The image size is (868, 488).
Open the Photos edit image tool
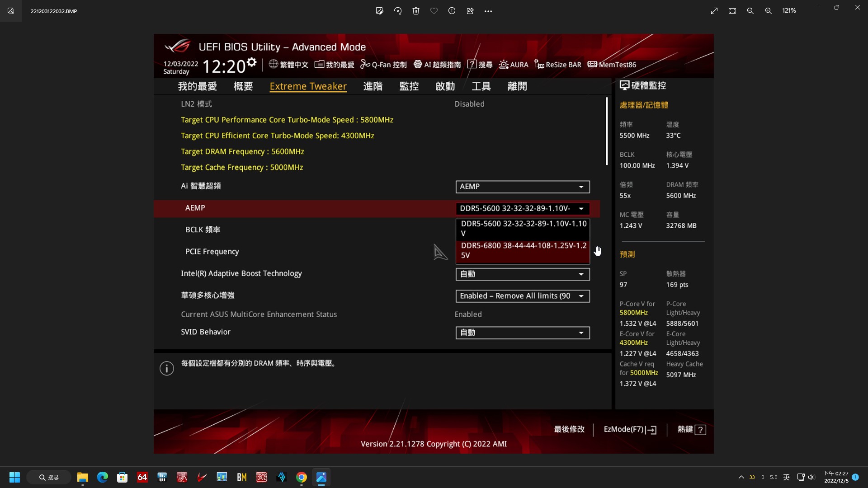point(379,11)
